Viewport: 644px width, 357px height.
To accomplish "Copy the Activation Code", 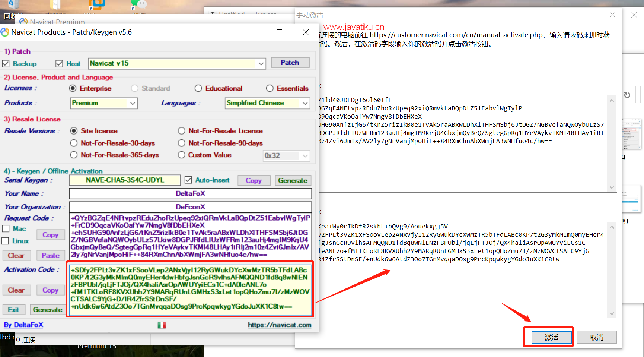I will [50, 290].
